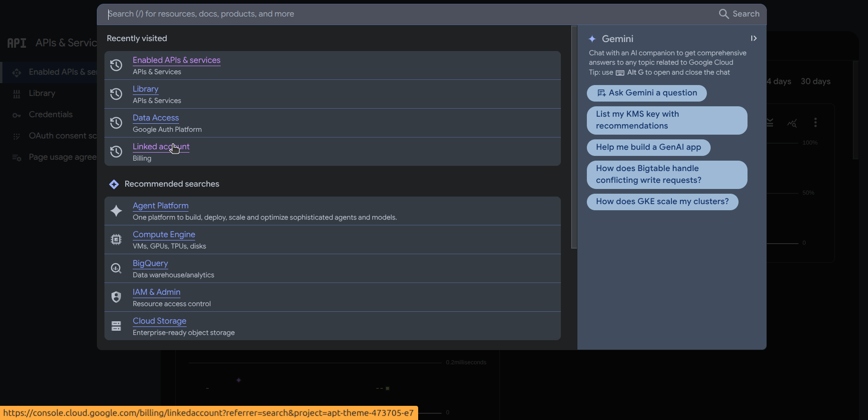The height and width of the screenshot is (420, 868).
Task: Collapse the Gemini panel with the arrow icon
Action: [754, 38]
